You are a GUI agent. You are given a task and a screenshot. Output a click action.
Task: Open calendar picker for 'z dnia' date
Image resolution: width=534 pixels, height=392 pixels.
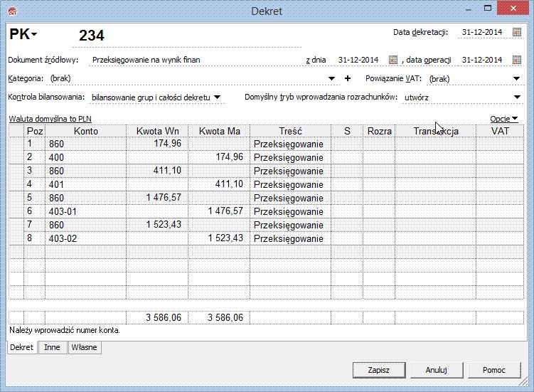pyautogui.click(x=393, y=60)
